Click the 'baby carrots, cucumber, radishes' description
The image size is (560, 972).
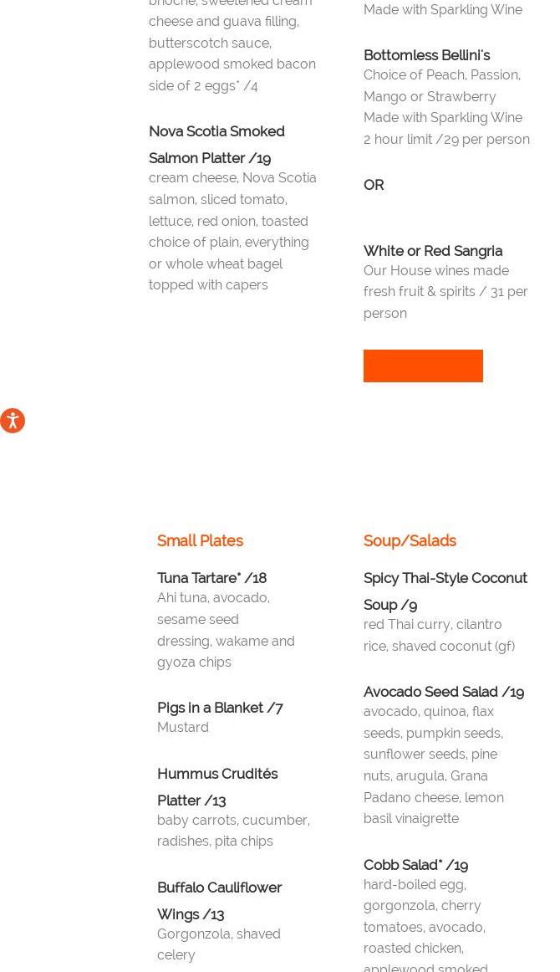point(233,830)
